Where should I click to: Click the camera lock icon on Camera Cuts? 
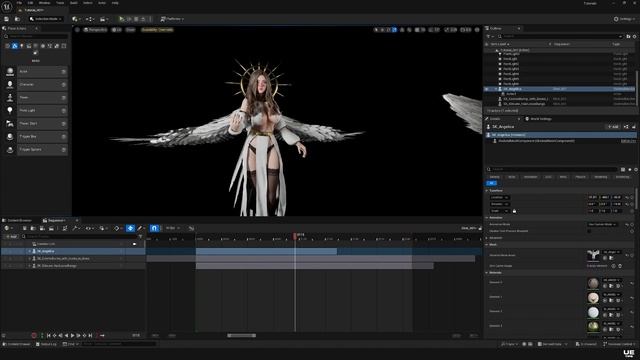pos(134,244)
